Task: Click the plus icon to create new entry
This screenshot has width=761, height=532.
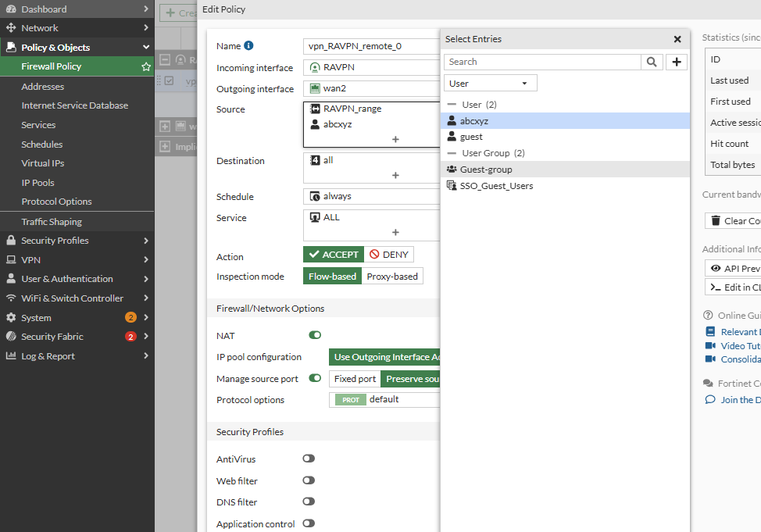Action: [x=677, y=62]
